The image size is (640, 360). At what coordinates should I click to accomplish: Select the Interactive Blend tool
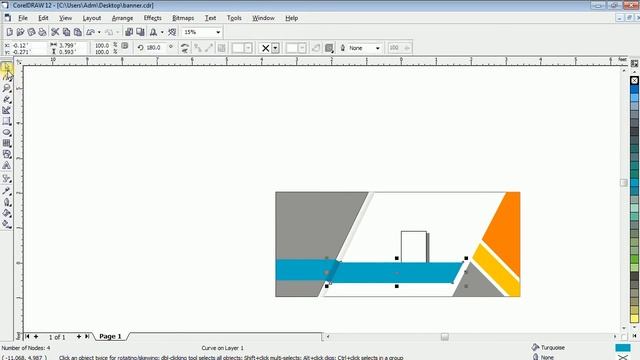pyautogui.click(x=7, y=178)
